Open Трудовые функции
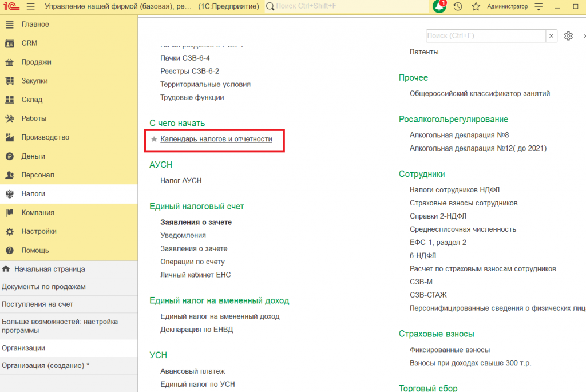The height and width of the screenshot is (392, 586). [192, 97]
